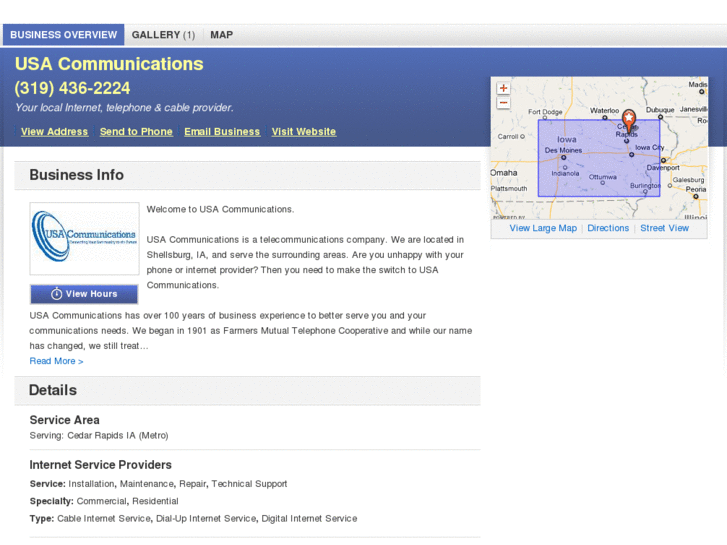Click 'Welcome to USA Communications.' text
This screenshot has width=727, height=545.
[220, 209]
